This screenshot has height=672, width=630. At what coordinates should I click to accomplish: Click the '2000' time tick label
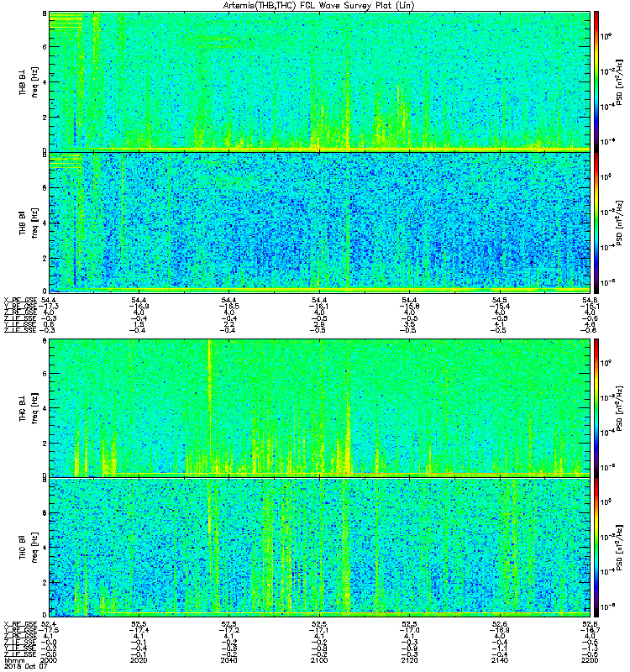coord(49,660)
